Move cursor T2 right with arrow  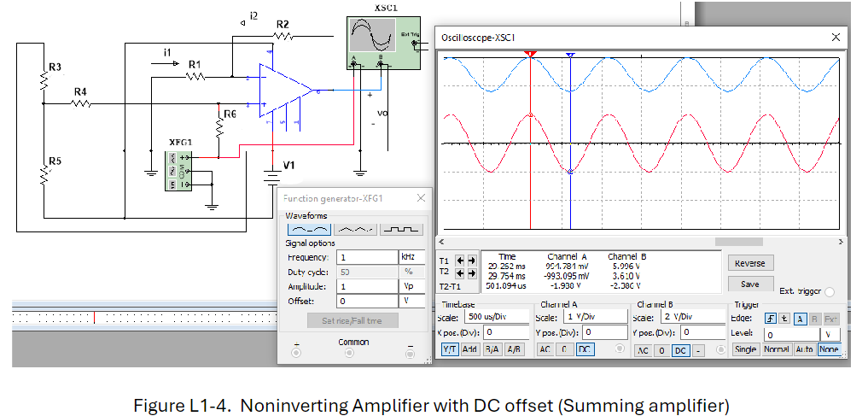[472, 273]
